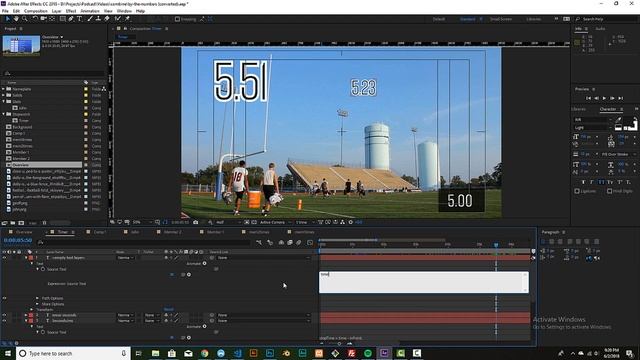640x360 pixels.
Task: Toggle the Source Text stopwatch of layer 3
Action: point(43,332)
